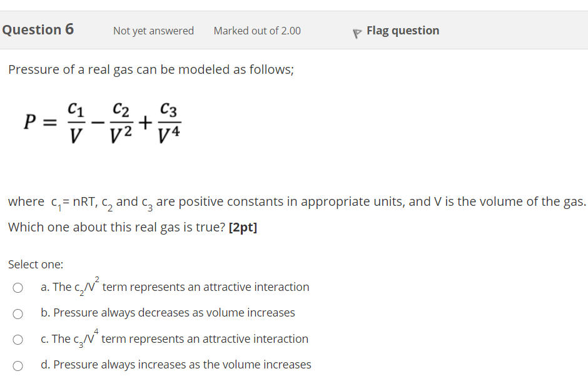This screenshot has height=386, width=588.
Task: Click the Marked out of 2.00 text
Action: click(256, 30)
